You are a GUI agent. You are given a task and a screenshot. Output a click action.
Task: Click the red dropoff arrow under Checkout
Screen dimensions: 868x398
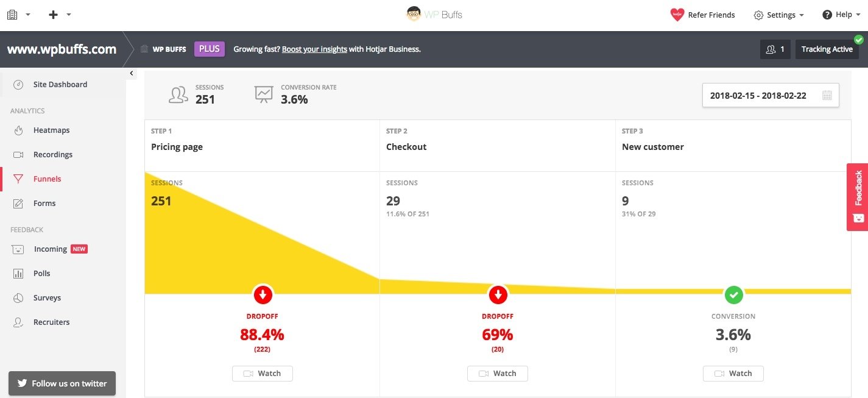click(498, 295)
